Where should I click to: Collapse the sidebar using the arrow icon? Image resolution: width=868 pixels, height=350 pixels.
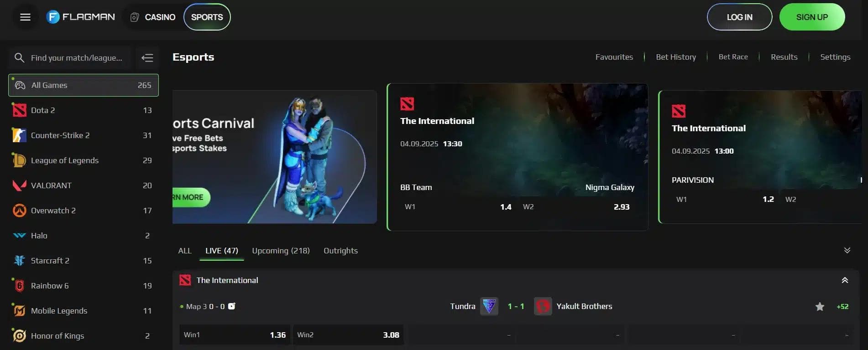coord(147,58)
